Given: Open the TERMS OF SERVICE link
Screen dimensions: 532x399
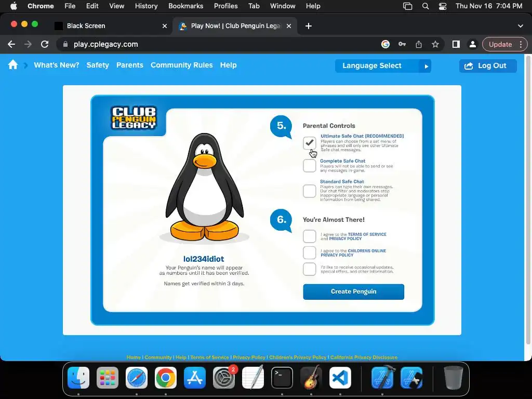Looking at the screenshot, I should click(367, 234).
